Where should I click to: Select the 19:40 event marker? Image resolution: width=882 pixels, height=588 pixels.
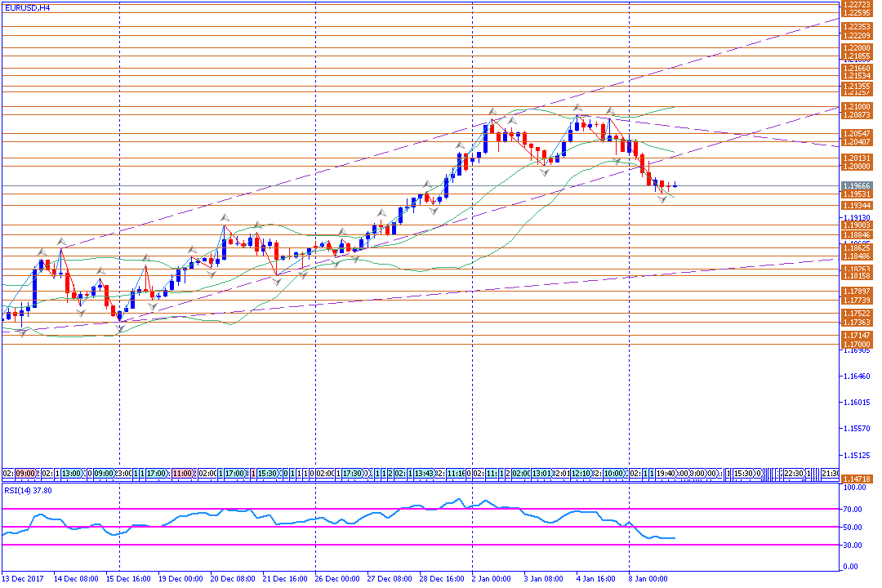pyautogui.click(x=666, y=473)
